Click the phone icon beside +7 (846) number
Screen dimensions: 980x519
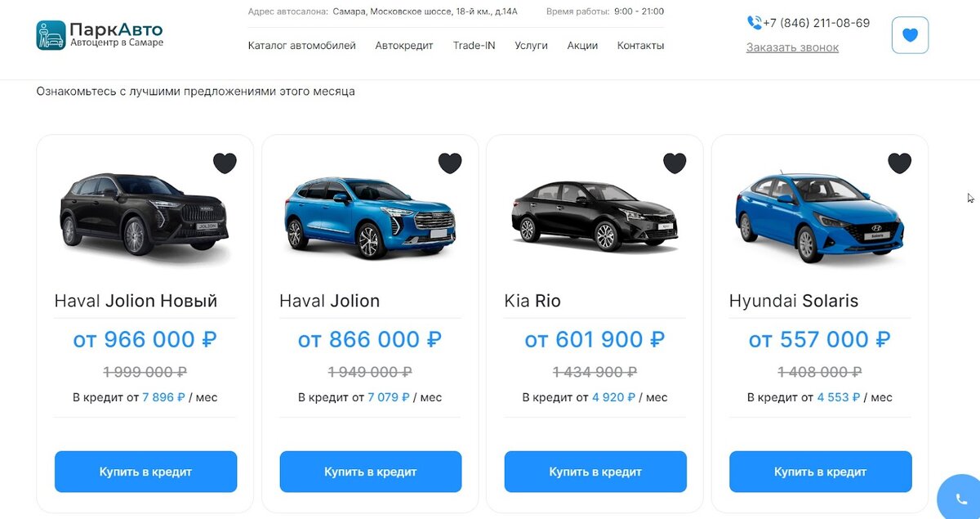click(x=755, y=23)
